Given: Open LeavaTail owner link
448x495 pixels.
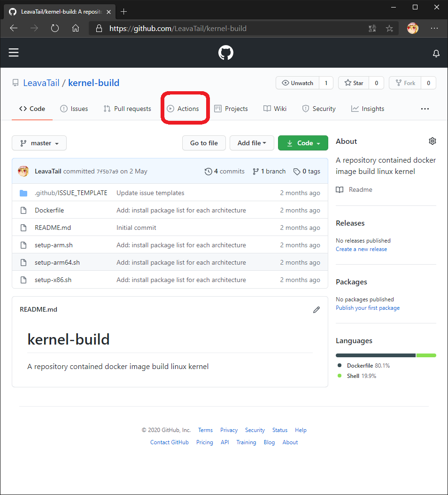Looking at the screenshot, I should point(41,83).
